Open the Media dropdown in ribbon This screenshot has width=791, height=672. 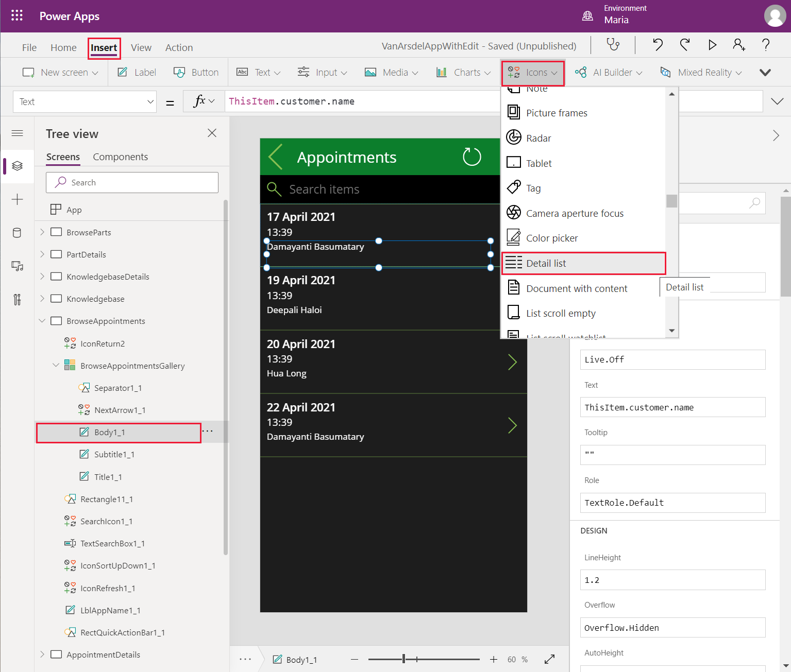(x=391, y=72)
